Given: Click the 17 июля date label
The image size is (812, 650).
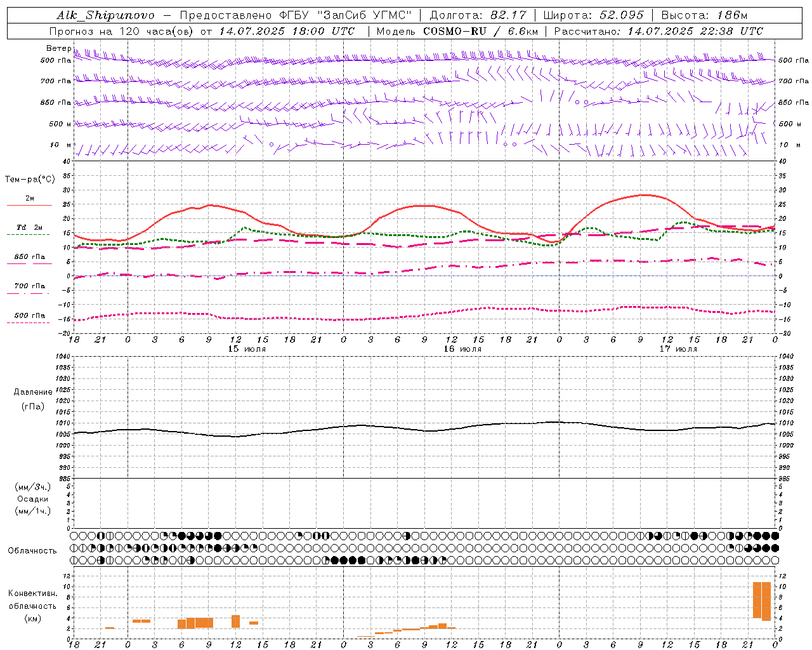Looking at the screenshot, I should pos(678,349).
